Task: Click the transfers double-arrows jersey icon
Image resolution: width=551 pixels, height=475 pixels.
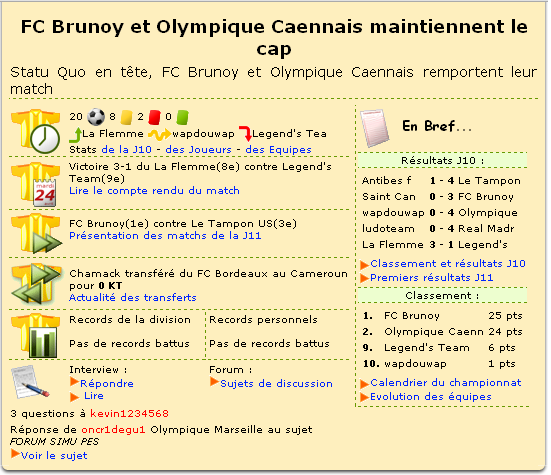Action: click(x=36, y=283)
